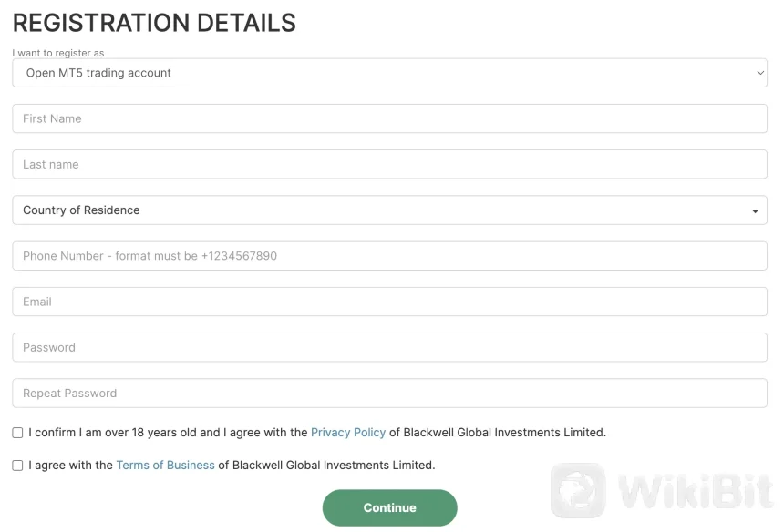Click the 'I want to register as' label
Screen dimensions: 784x532
tap(58, 53)
